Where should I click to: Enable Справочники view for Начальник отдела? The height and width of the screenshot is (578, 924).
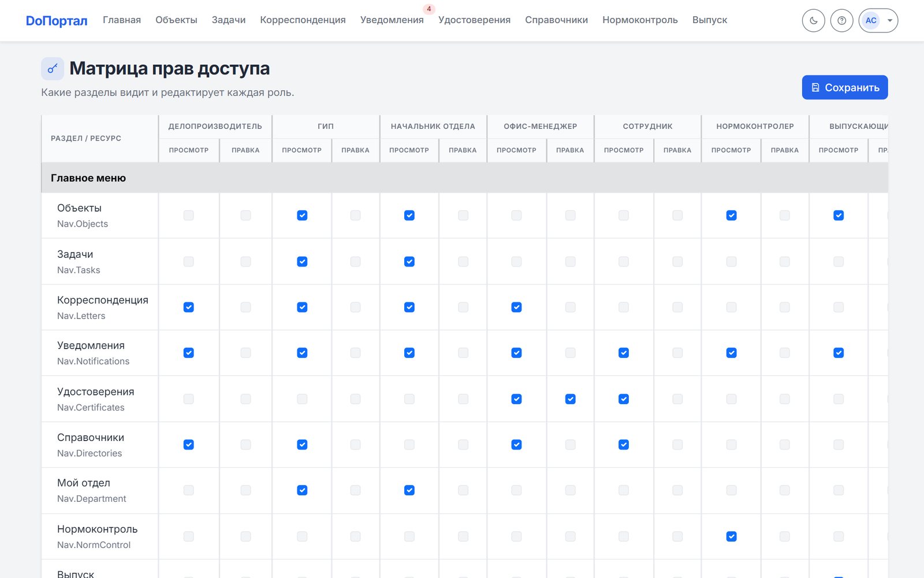click(409, 445)
